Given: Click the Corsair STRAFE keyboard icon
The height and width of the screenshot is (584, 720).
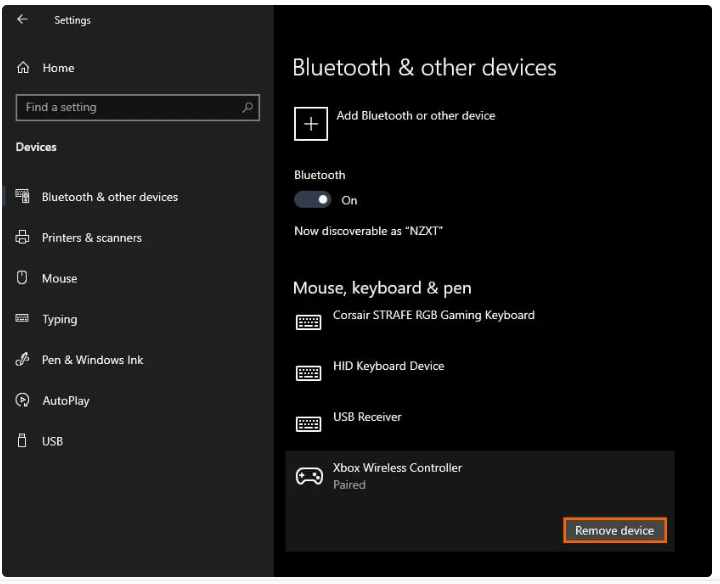Looking at the screenshot, I should [x=309, y=323].
